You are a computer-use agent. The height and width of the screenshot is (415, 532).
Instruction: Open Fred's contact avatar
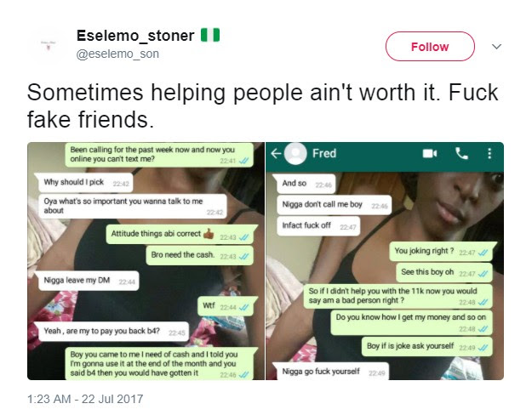295,154
